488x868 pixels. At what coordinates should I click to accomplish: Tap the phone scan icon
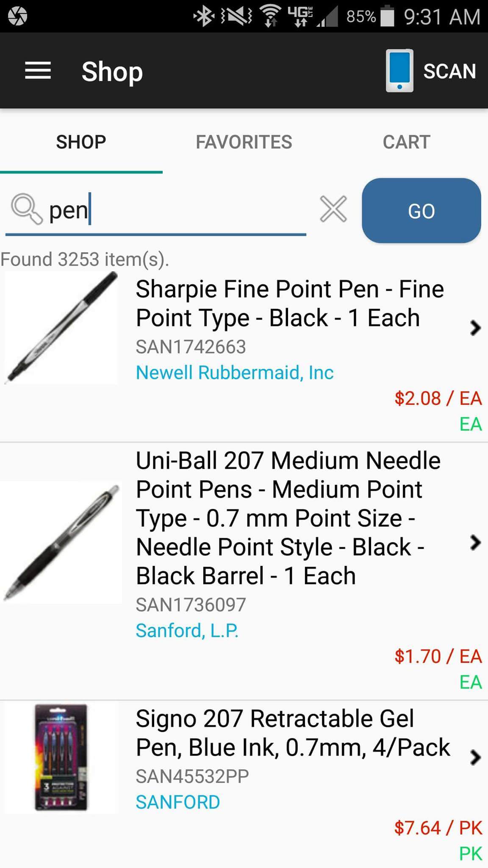click(x=399, y=71)
